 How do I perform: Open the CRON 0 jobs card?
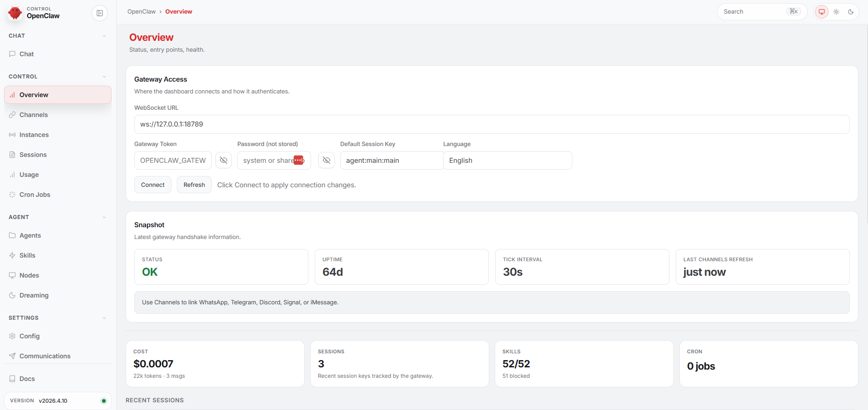pos(769,364)
